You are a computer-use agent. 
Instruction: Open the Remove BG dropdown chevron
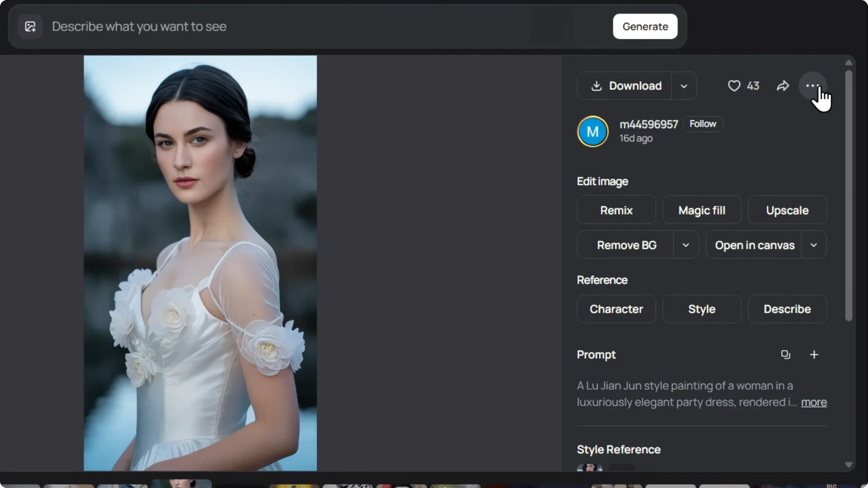tap(685, 245)
